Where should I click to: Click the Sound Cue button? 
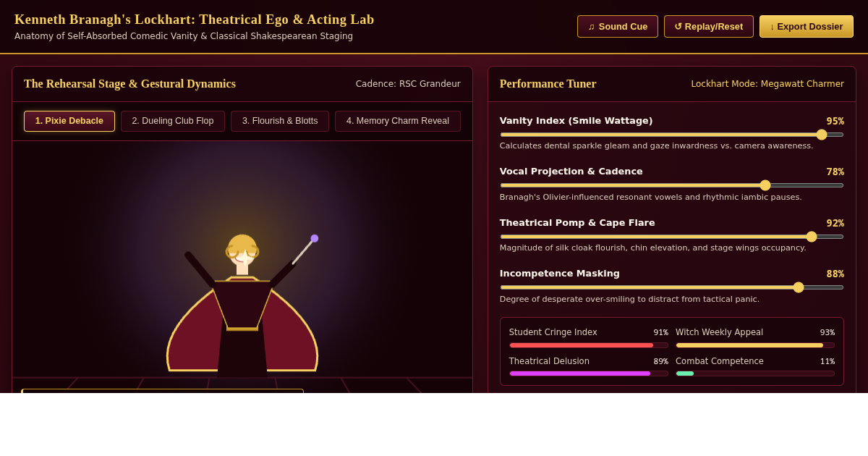click(x=618, y=27)
